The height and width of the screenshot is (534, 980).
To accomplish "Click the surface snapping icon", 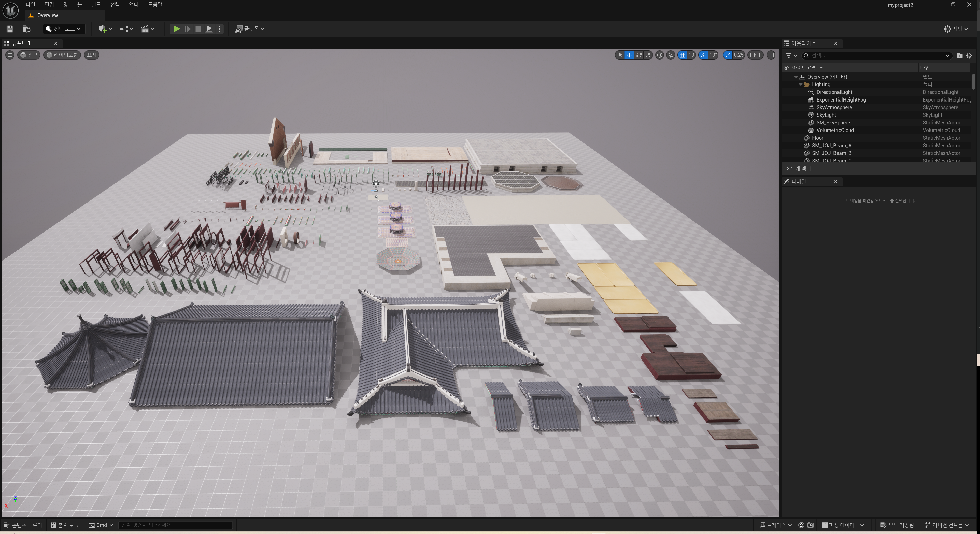I will click(670, 55).
